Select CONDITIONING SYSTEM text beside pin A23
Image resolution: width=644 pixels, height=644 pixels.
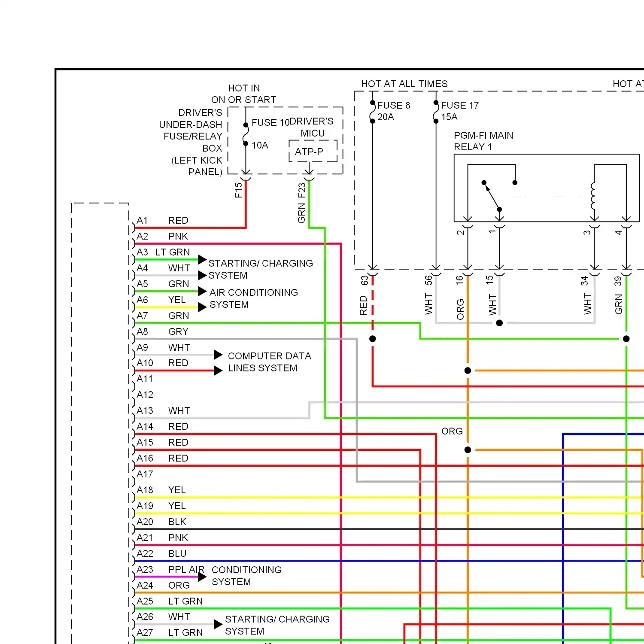pyautogui.click(x=246, y=576)
